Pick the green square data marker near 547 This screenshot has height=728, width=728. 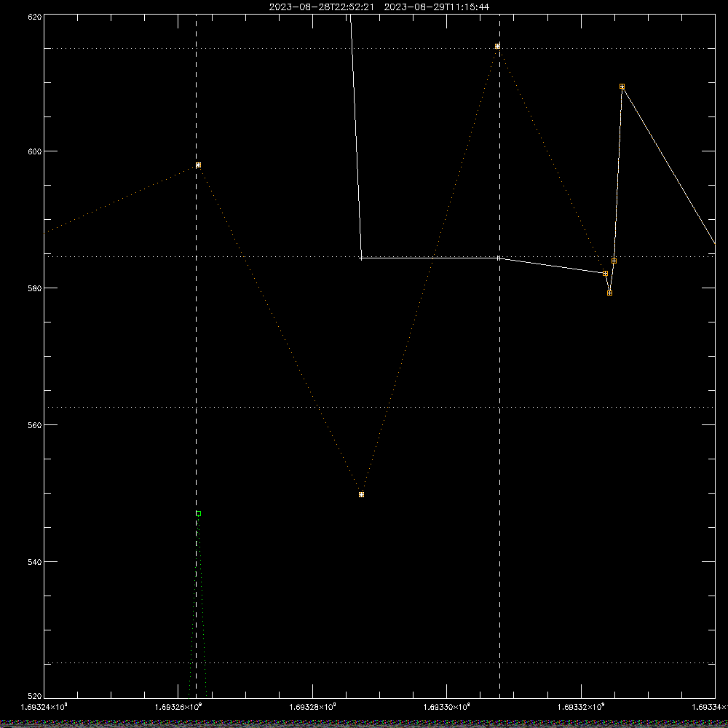pyautogui.click(x=198, y=513)
